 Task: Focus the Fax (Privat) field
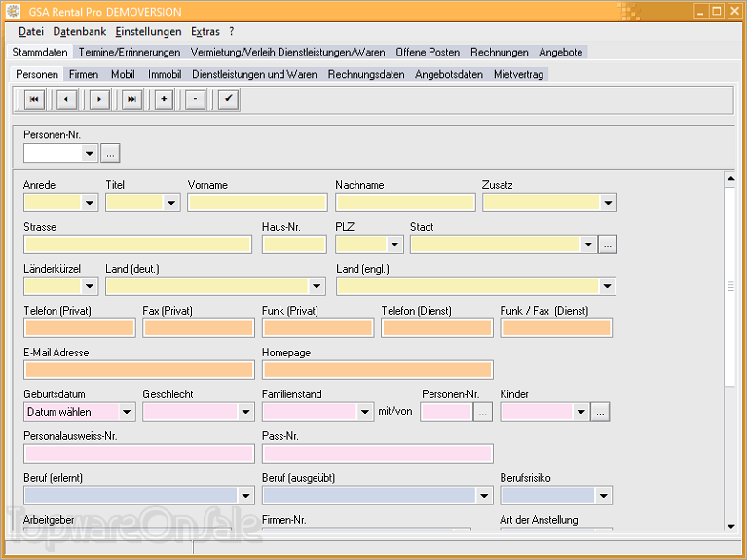pyautogui.click(x=199, y=328)
